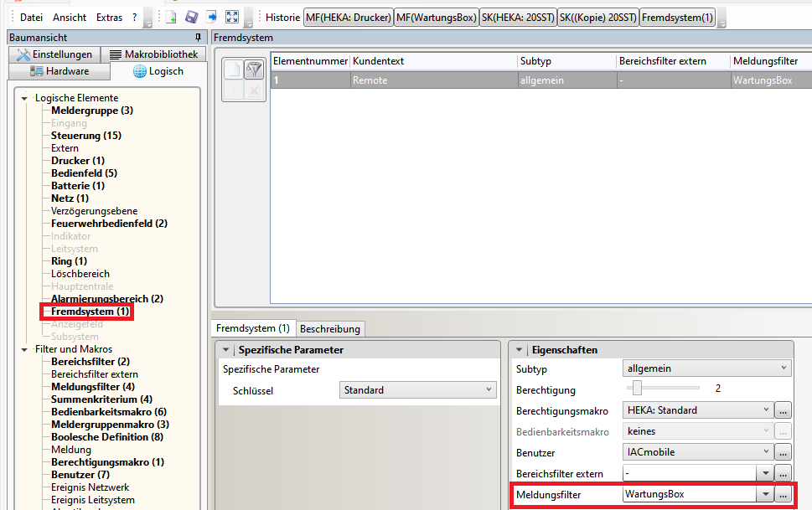Click the blue arrow export icon
The width and height of the screenshot is (812, 510).
212,17
